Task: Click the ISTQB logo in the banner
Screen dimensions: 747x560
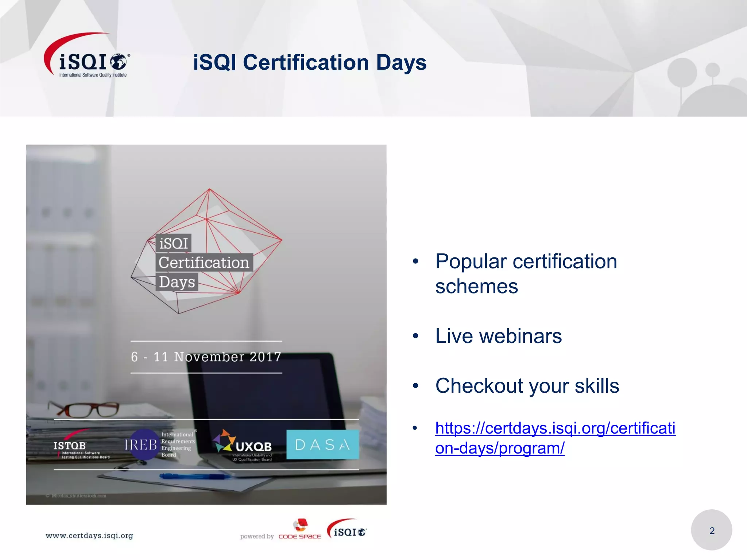Action: [x=75, y=445]
